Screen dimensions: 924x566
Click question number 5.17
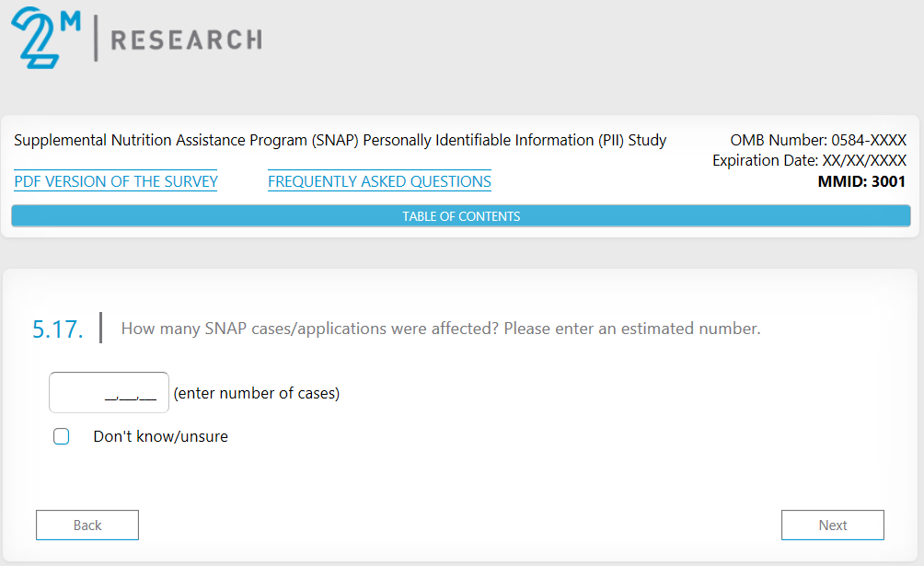(x=57, y=329)
